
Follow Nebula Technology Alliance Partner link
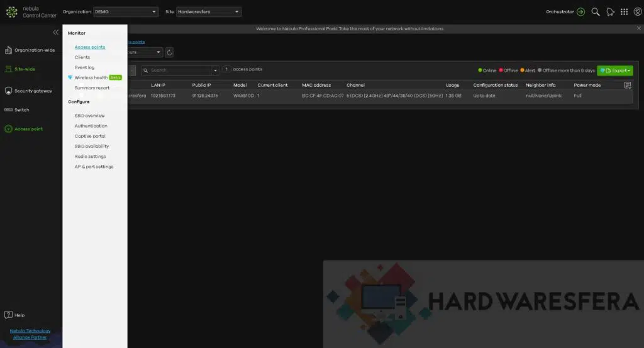point(30,334)
